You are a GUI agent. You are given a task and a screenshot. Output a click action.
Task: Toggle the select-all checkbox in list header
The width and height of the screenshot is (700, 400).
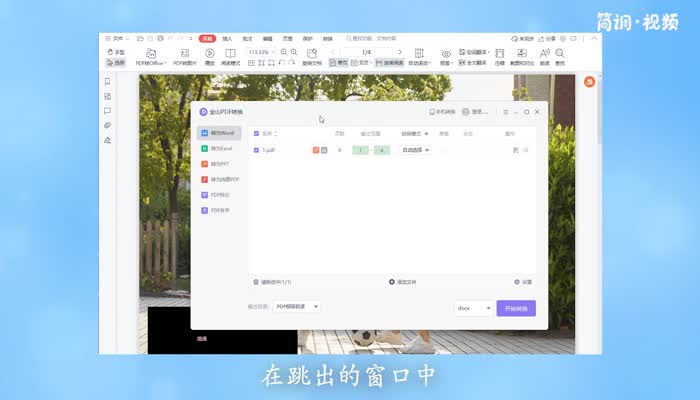[256, 133]
